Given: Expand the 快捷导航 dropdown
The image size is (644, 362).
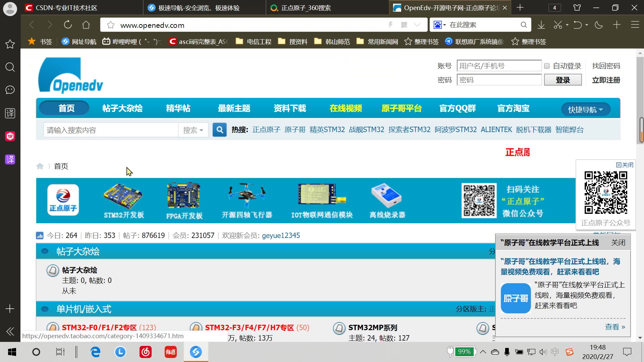Looking at the screenshot, I should (x=585, y=110).
